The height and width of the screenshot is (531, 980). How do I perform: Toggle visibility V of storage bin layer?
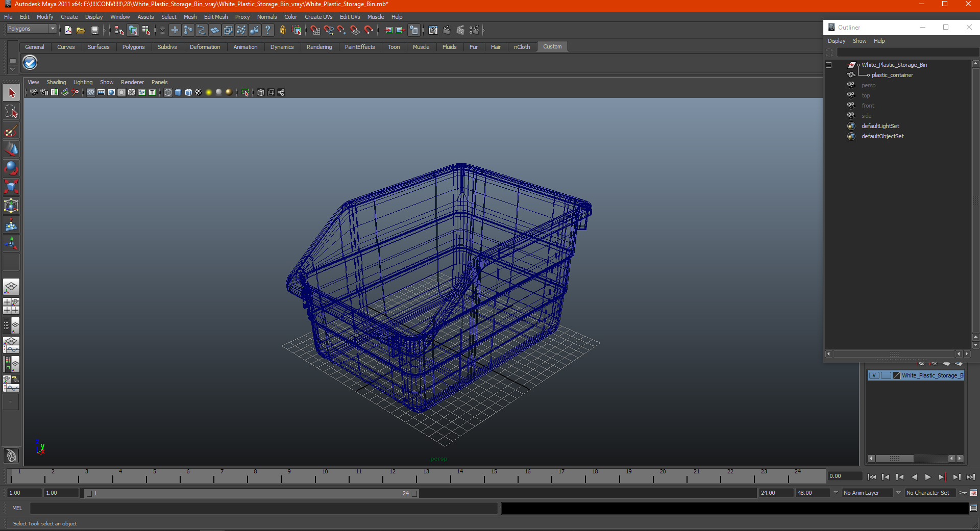click(x=874, y=375)
